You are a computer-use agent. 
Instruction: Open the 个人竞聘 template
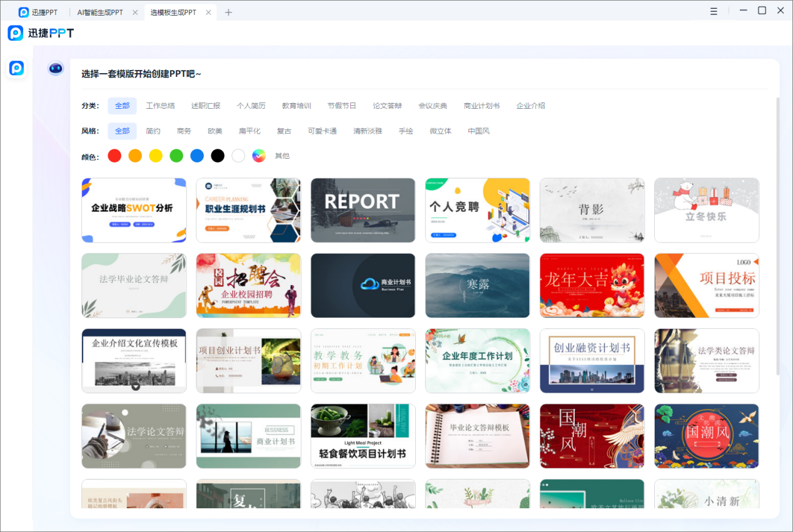point(477,210)
